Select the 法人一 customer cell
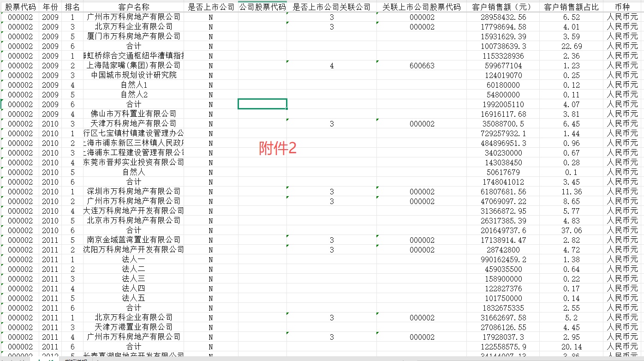Viewport: 644px width, 361px height. pos(134,259)
